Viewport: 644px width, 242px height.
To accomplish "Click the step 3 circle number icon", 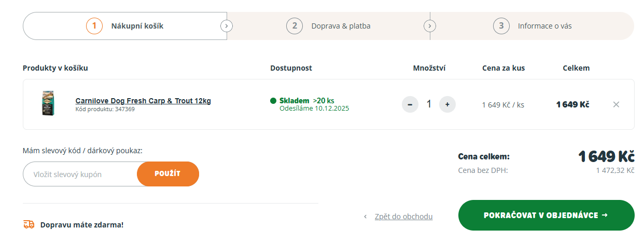I will pyautogui.click(x=501, y=25).
